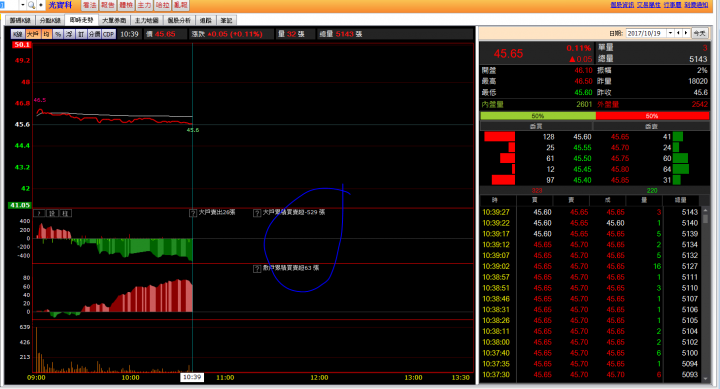Screen dimensions: 720x389
Task: Click the 今天 today button
Action: (699, 33)
